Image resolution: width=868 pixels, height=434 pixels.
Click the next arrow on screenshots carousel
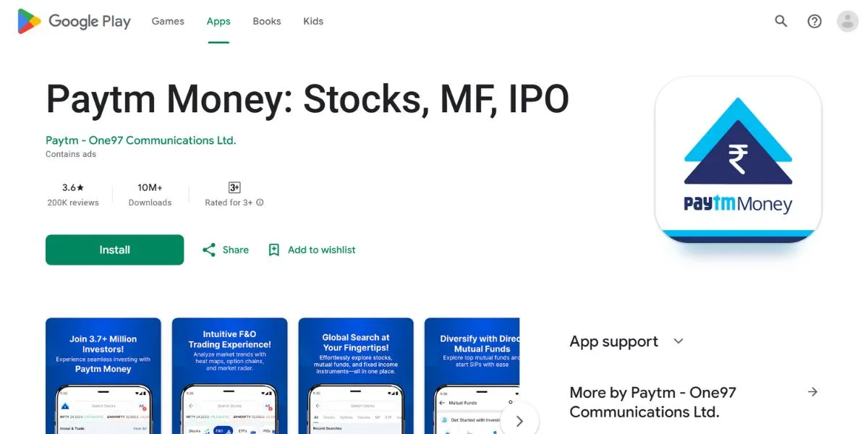coord(519,420)
